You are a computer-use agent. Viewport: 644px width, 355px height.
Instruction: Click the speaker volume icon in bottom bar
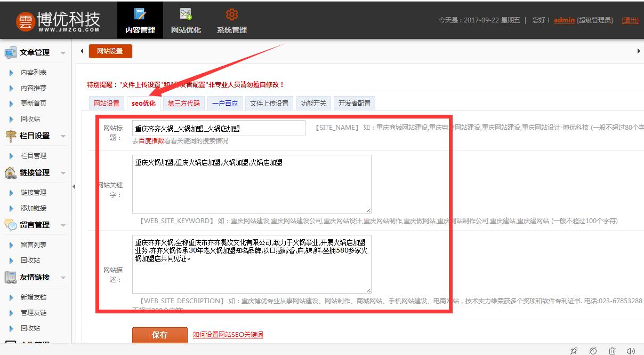[x=631, y=351]
